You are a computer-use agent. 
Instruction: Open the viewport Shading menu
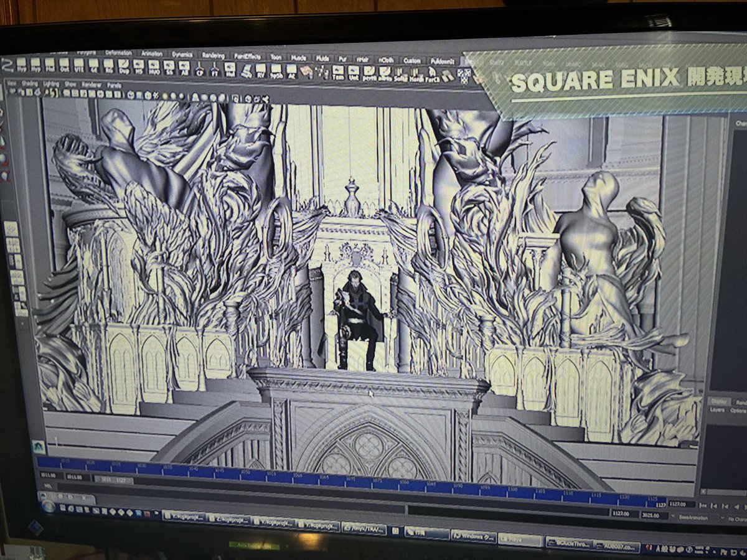tap(29, 84)
